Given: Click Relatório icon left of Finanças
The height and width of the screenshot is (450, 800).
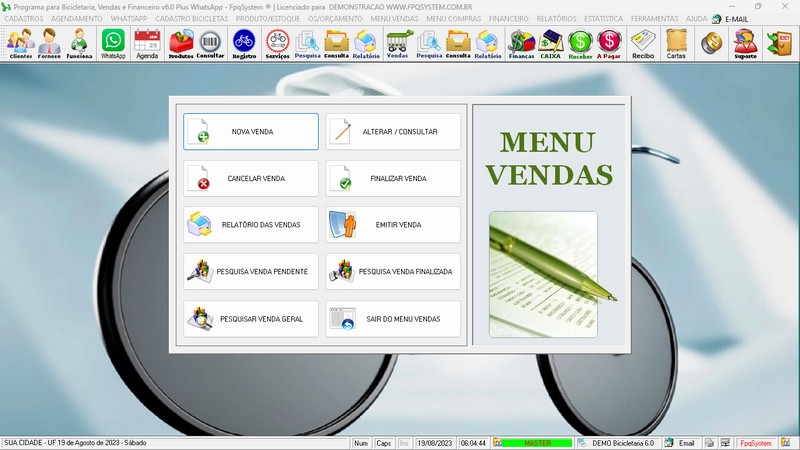Looking at the screenshot, I should click(488, 44).
